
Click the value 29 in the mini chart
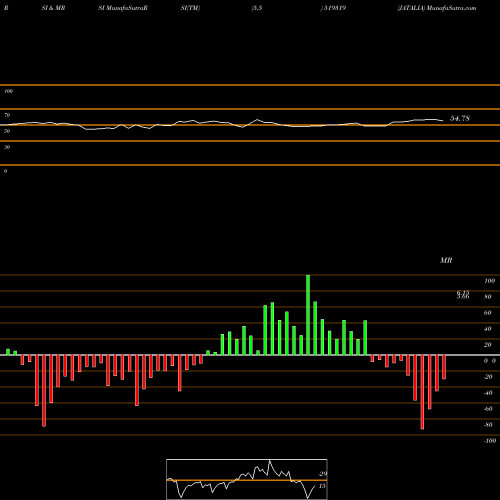(x=323, y=474)
